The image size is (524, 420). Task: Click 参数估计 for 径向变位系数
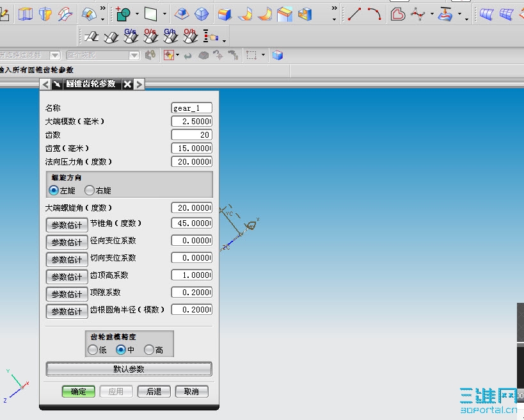(67, 243)
